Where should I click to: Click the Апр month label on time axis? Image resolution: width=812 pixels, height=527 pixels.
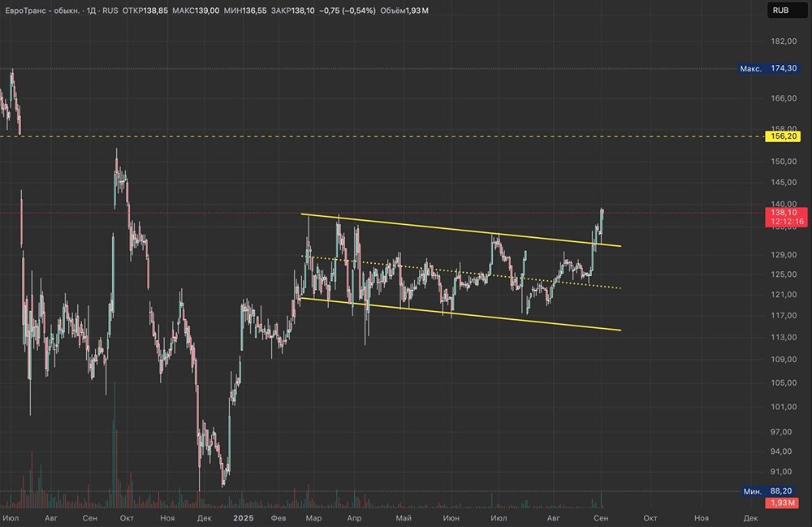[x=354, y=518]
